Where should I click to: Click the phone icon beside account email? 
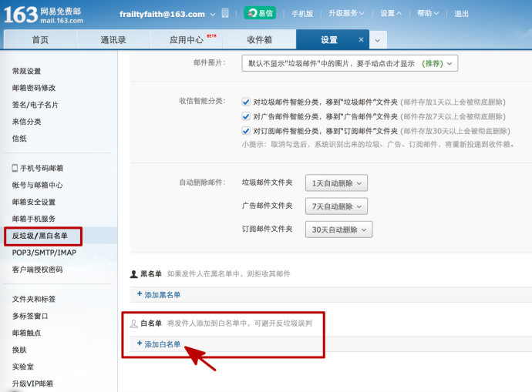click(224, 14)
